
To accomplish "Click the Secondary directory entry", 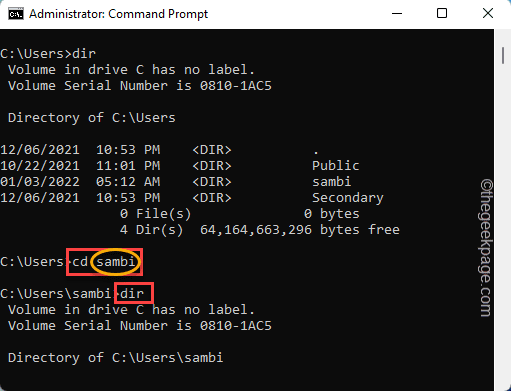I will [x=348, y=198].
